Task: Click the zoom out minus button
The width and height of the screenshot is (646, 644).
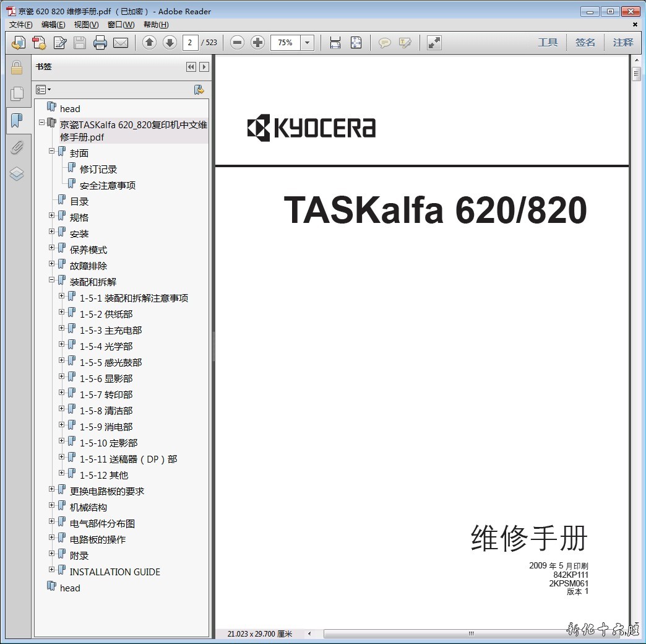Action: [237, 43]
